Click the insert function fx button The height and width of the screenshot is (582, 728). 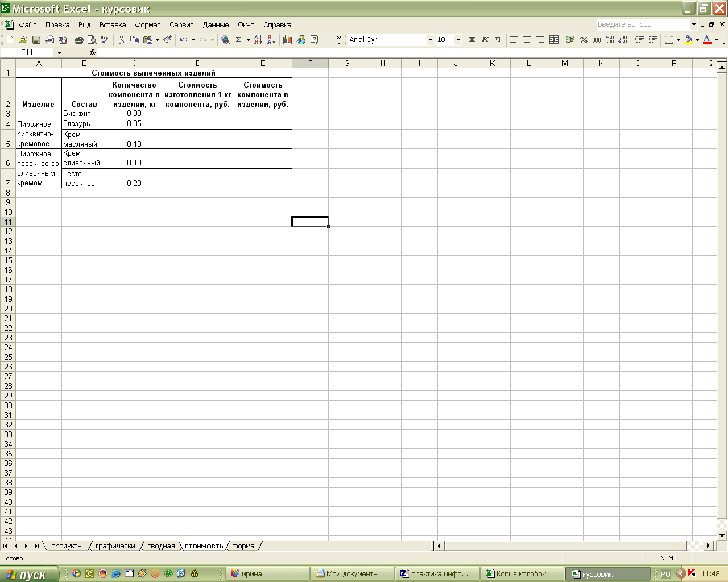tap(93, 52)
